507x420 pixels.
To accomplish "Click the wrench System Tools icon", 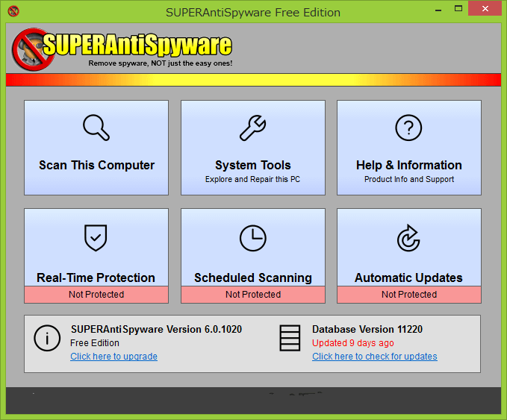I will click(x=253, y=128).
